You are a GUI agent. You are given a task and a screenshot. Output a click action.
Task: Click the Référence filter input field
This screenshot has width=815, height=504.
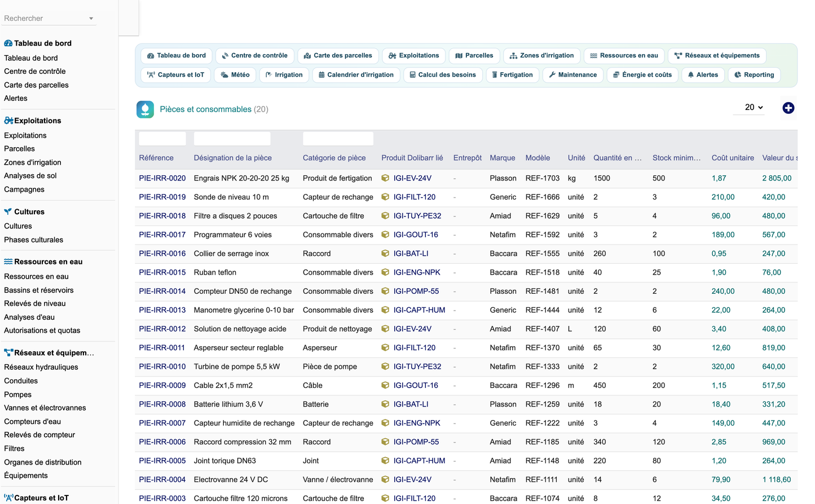click(162, 139)
